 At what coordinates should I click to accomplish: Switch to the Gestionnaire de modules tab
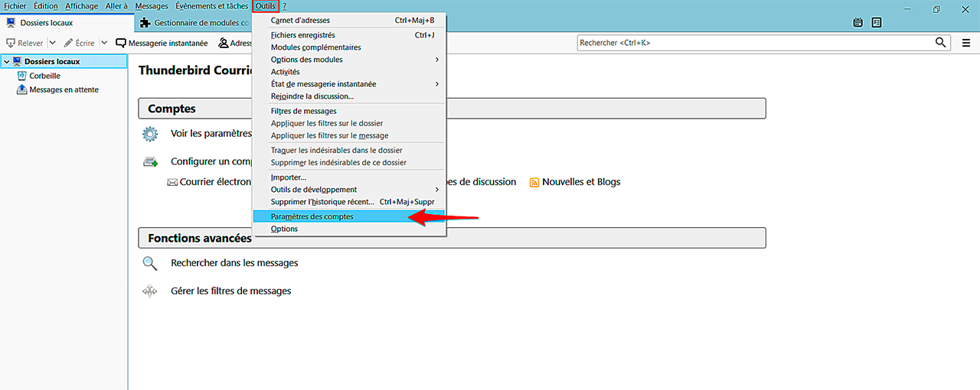pyautogui.click(x=194, y=23)
